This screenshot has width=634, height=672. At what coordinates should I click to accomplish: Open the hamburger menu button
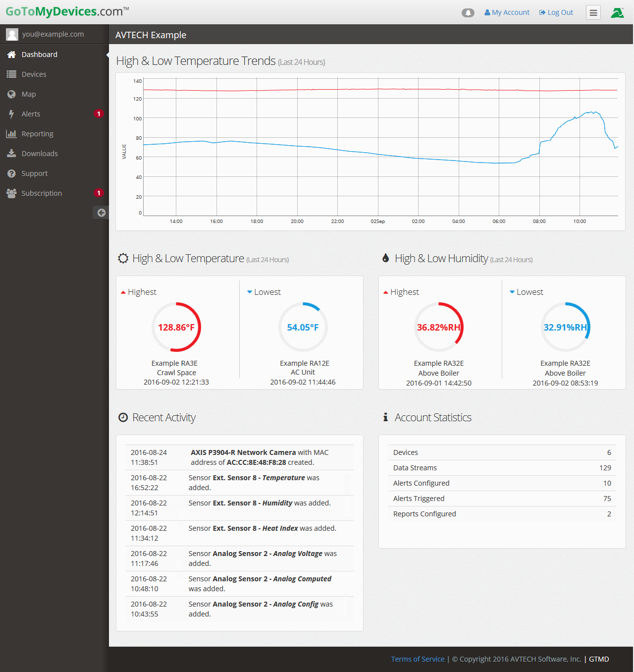click(x=593, y=13)
